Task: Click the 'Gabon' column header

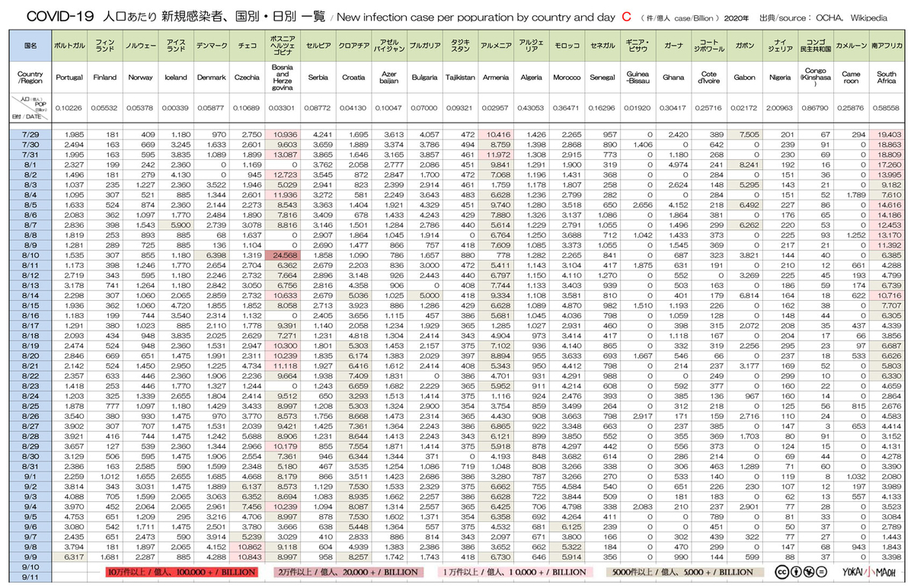Action: [744, 77]
